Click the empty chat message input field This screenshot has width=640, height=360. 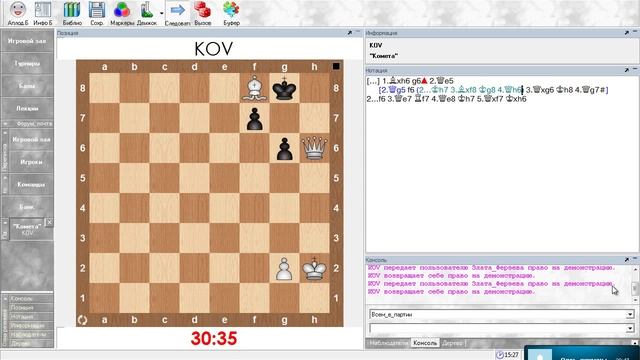[498, 328]
